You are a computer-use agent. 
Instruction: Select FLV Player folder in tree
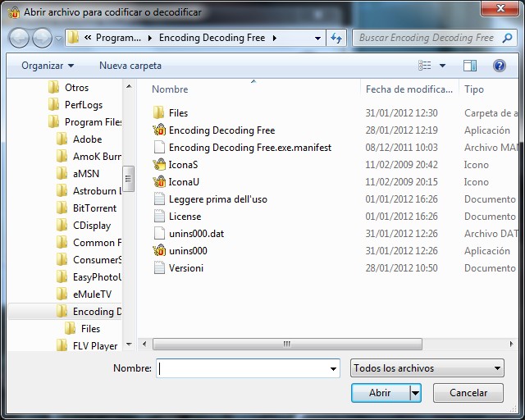click(95, 345)
